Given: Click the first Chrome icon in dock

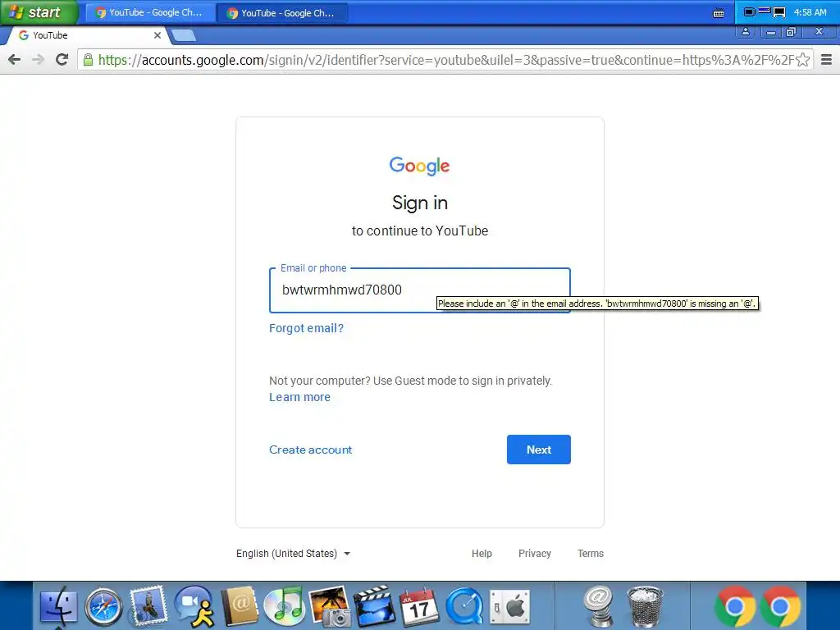Looking at the screenshot, I should coord(735,607).
